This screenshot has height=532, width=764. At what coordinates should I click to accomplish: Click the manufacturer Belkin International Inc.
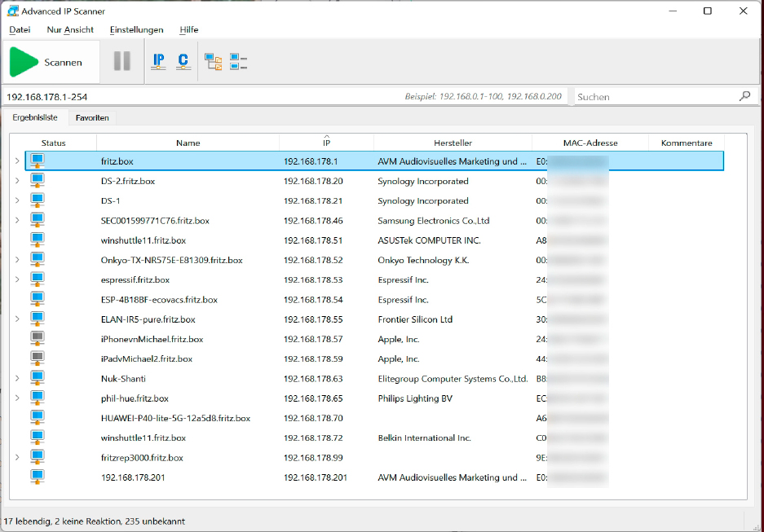point(424,438)
